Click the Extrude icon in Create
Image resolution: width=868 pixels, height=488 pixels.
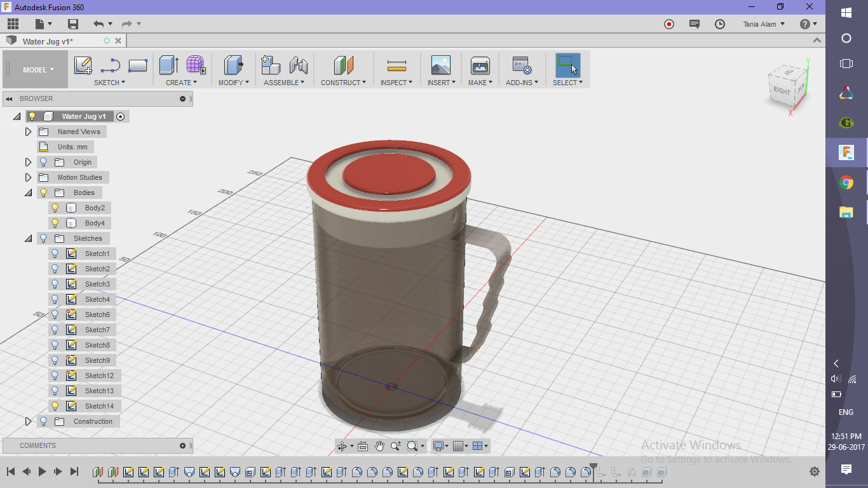click(168, 65)
